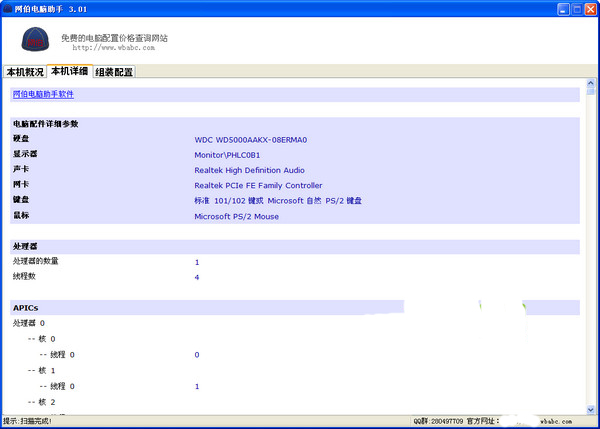The width and height of the screenshot is (600, 429).
Task: Click the scrollbar down arrow
Action: point(590,409)
